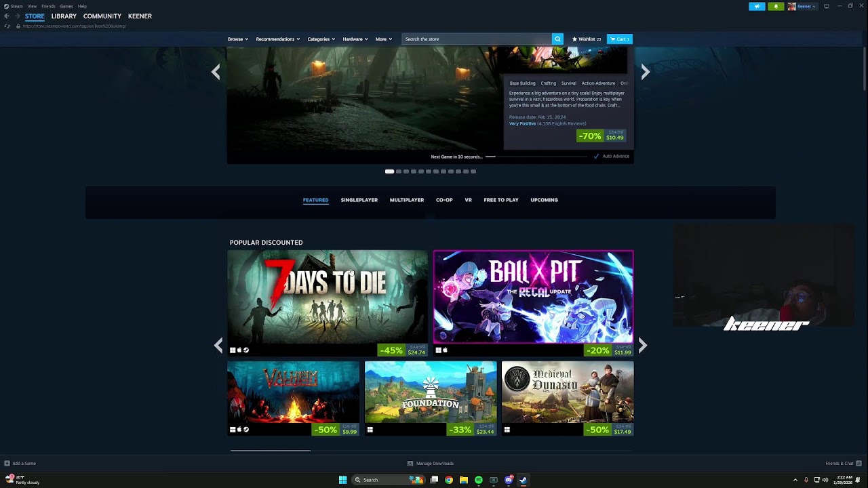868x488 pixels.
Task: Open the taskbar weather widget
Action: [x=22, y=480]
